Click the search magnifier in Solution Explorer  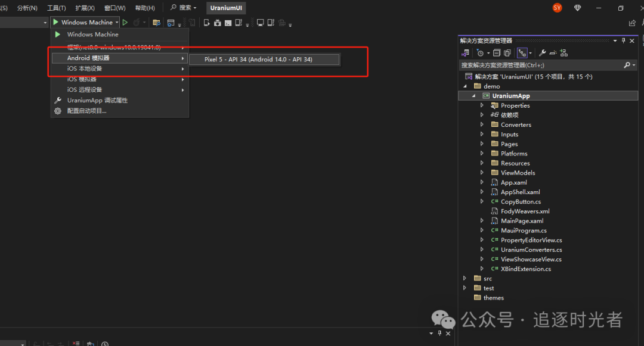click(627, 65)
